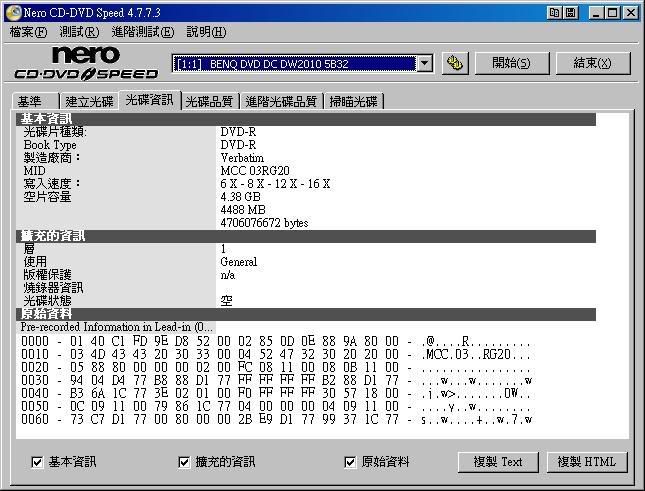Toggle the 原始資料 checkbox
645x491 pixels.
coord(350,462)
